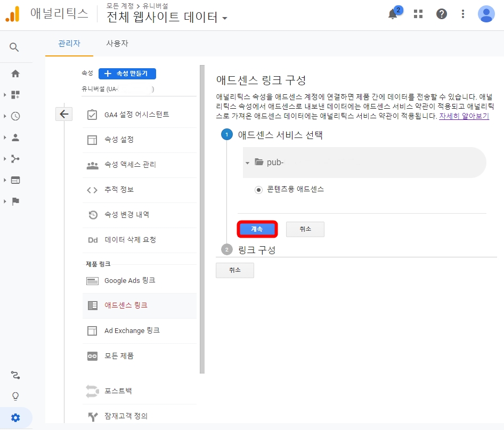Open the GA4 설정 어시스턴트 panel icon

92,115
